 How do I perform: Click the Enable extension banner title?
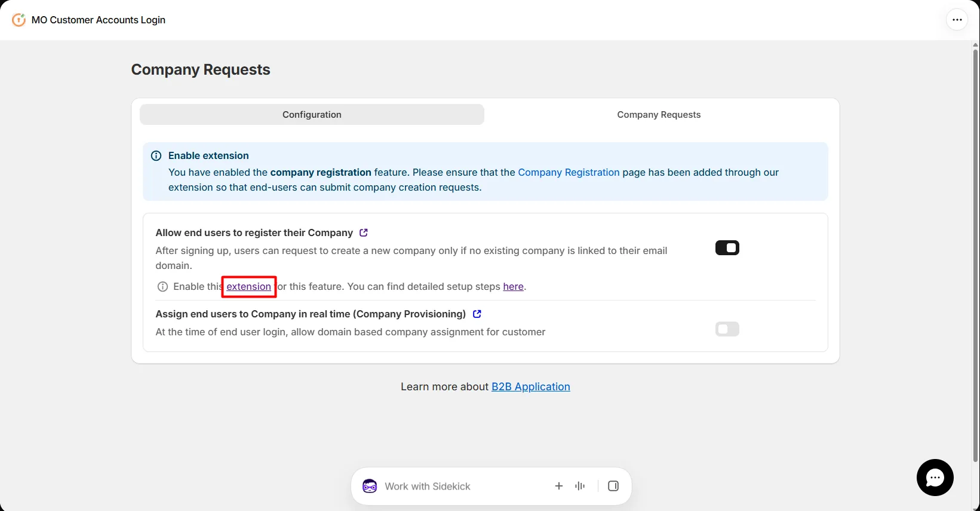(208, 156)
